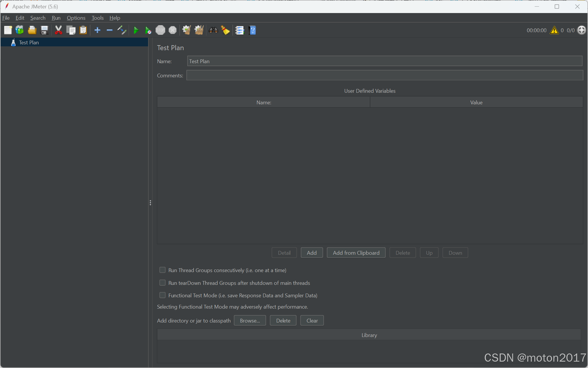This screenshot has height=368, width=588.
Task: Enable Functional Test Mode checkbox
Action: pos(163,295)
